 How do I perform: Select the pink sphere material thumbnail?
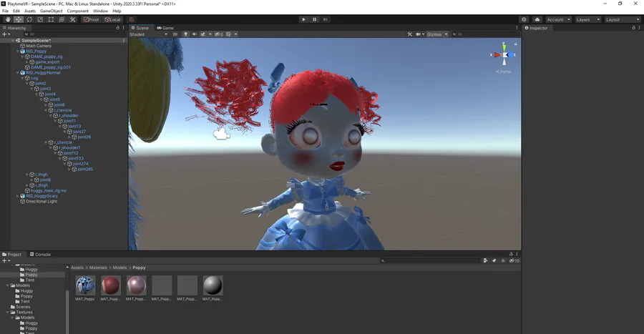coord(137,285)
